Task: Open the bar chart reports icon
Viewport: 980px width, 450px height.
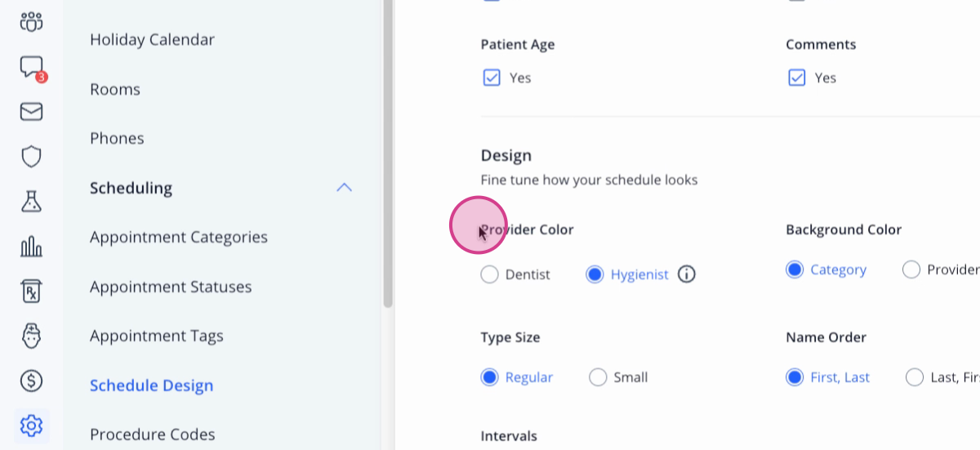Action: (x=31, y=246)
